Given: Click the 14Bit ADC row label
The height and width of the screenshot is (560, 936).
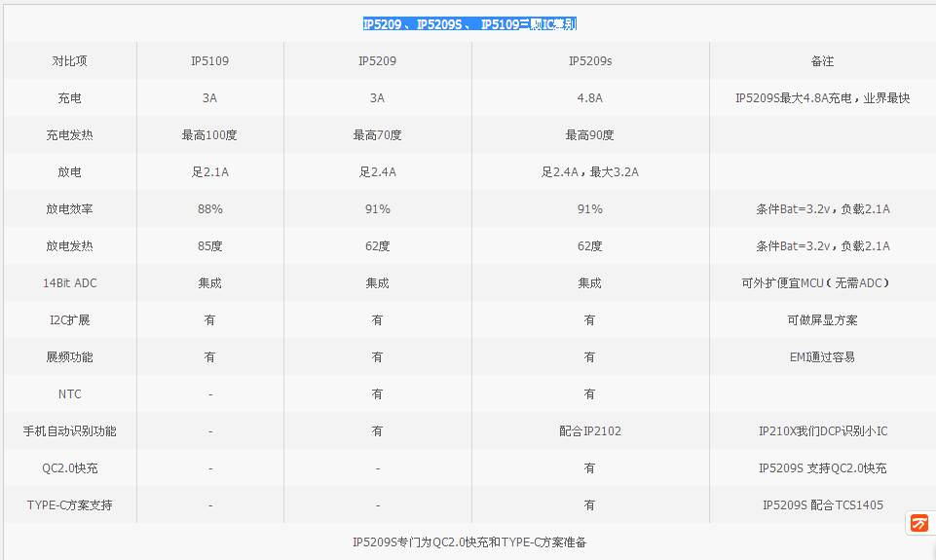Looking at the screenshot, I should 69,283.
